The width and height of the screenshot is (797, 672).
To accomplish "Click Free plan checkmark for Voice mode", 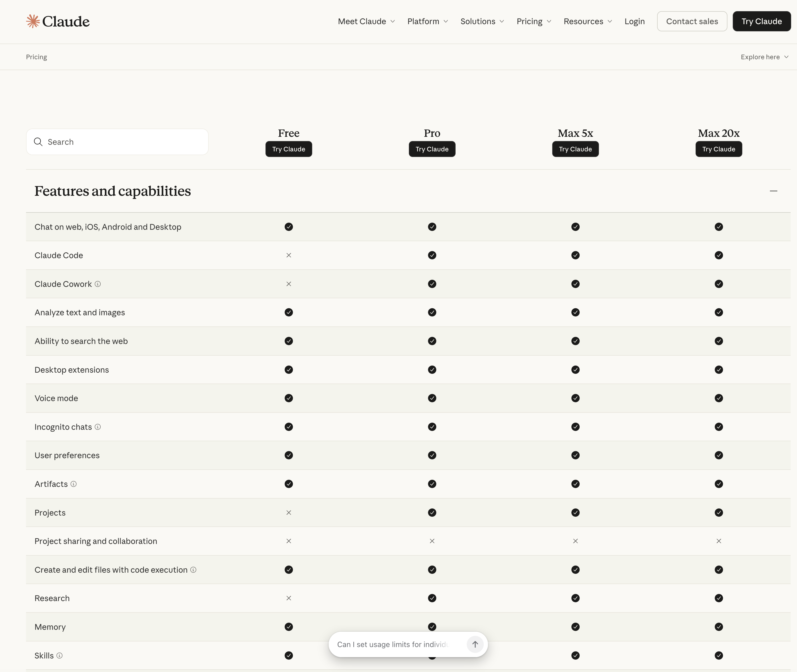I will (x=289, y=398).
